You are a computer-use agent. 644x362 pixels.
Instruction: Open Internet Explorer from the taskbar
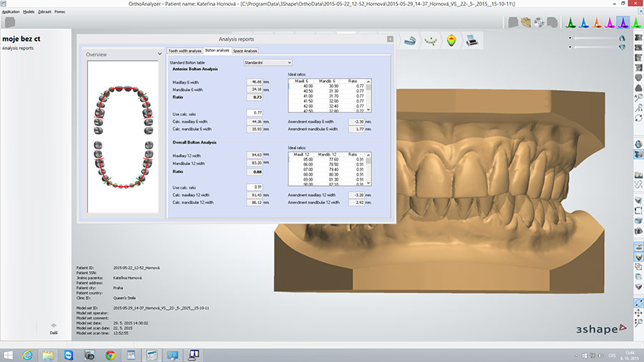point(27,355)
